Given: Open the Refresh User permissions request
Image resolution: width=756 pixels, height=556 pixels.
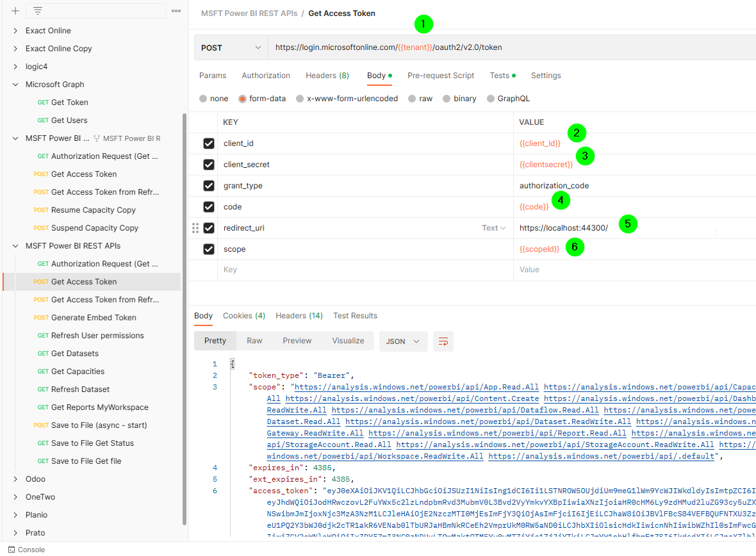Looking at the screenshot, I should 97,336.
